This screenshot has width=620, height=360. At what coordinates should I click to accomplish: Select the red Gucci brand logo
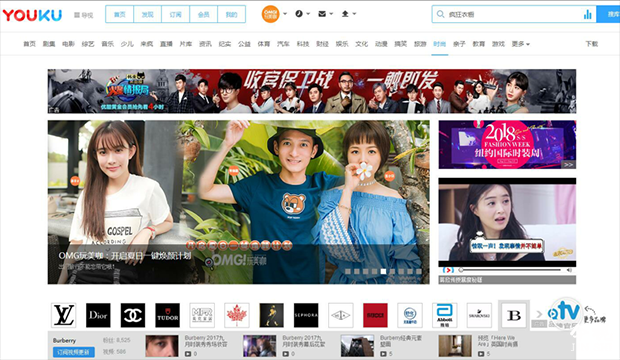click(375, 315)
